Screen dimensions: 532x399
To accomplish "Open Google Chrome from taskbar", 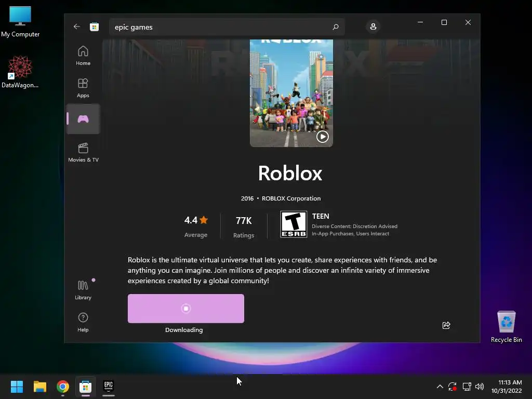I will click(63, 387).
